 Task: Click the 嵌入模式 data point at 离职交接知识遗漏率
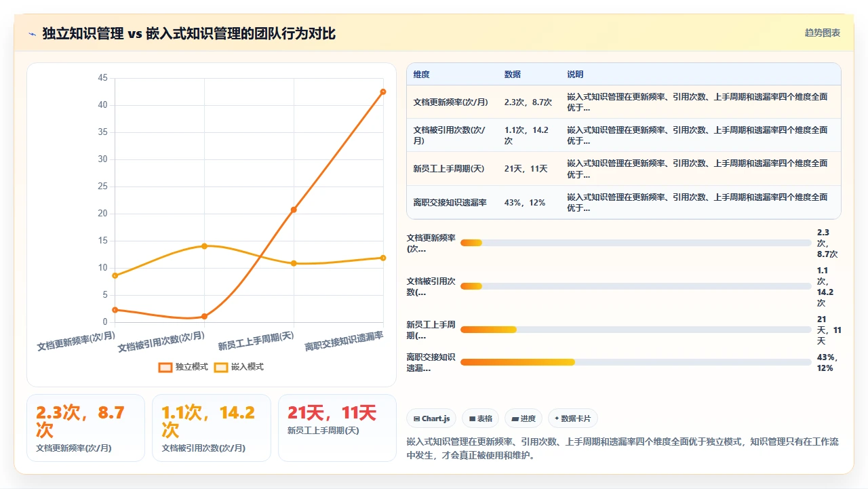coord(383,258)
